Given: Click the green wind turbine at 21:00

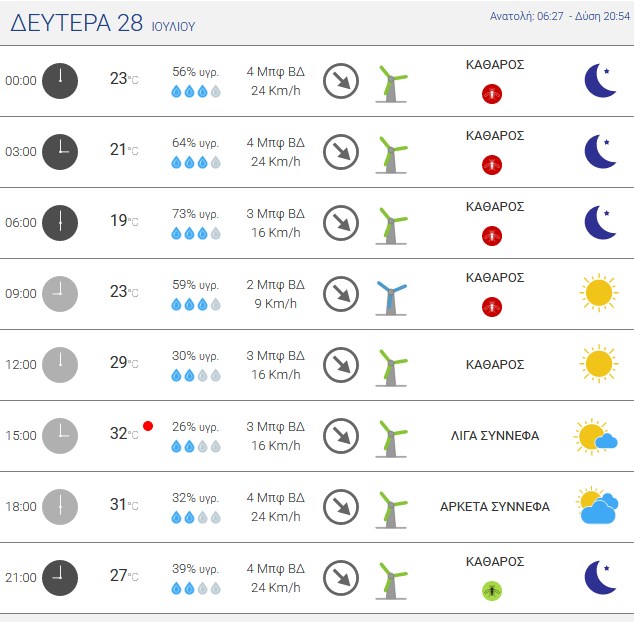Looking at the screenshot, I should (391, 581).
